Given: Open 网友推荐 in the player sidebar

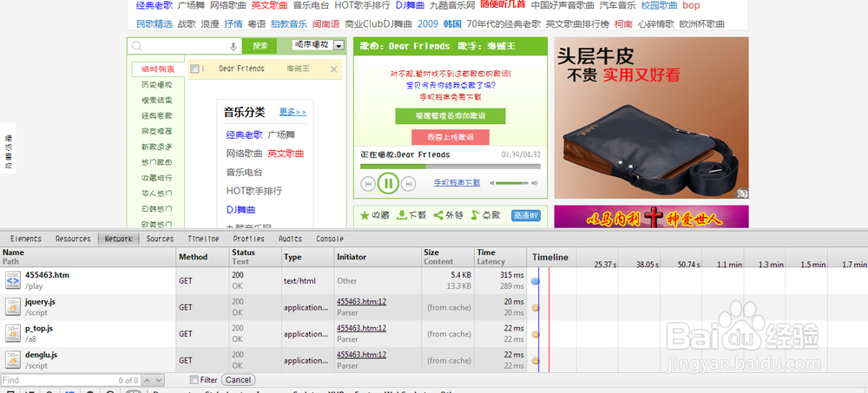Looking at the screenshot, I should click(x=156, y=132).
